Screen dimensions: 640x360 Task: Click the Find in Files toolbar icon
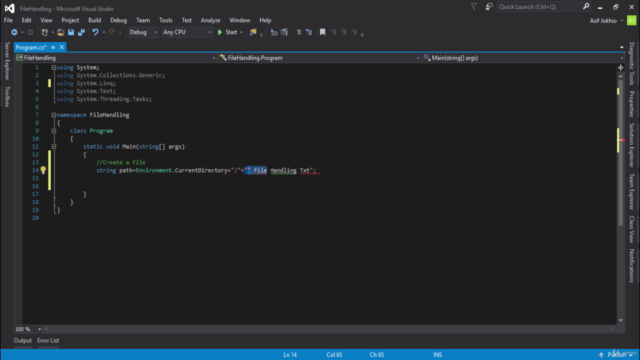tap(253, 32)
